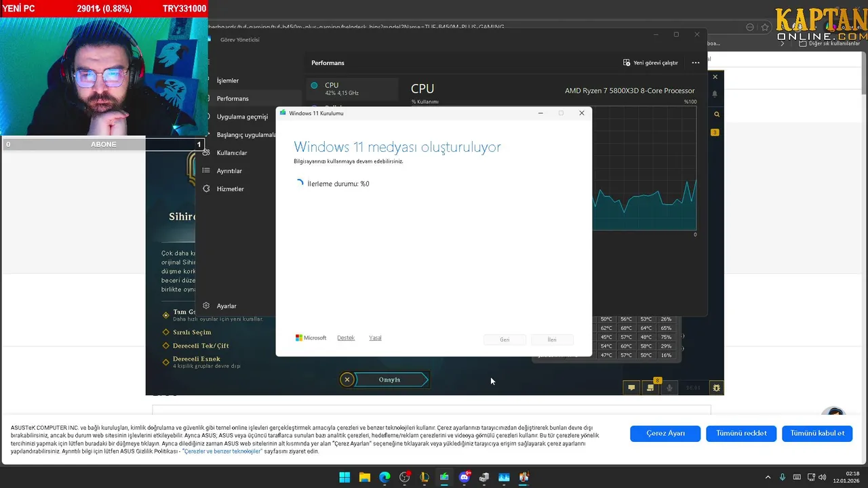Image resolution: width=868 pixels, height=488 pixels.
Task: Select the CPU performance entry
Action: click(352, 89)
